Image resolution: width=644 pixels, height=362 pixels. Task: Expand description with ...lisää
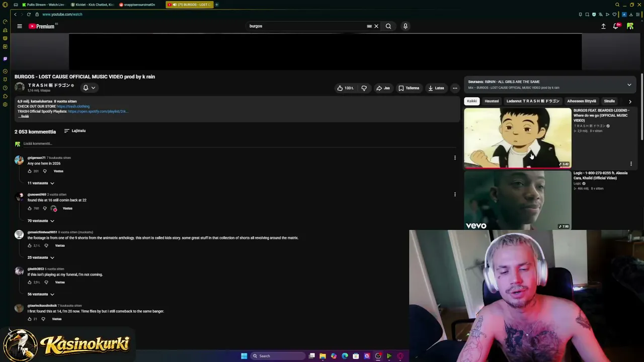coord(23,117)
